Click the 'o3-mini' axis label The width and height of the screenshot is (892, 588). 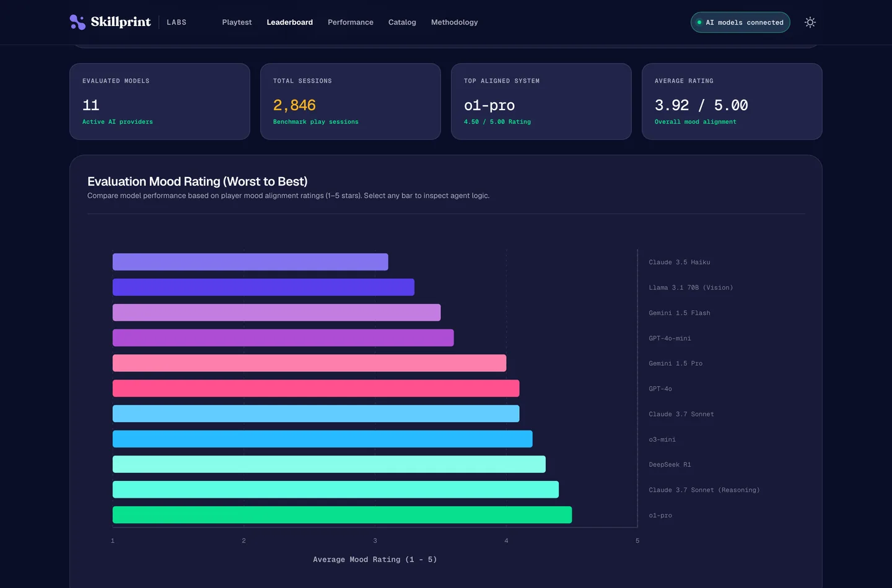pyautogui.click(x=662, y=440)
